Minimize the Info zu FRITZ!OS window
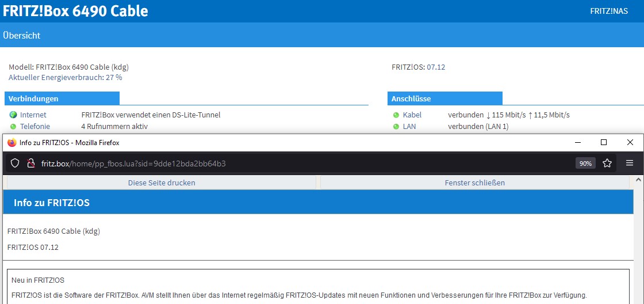 click(578, 142)
